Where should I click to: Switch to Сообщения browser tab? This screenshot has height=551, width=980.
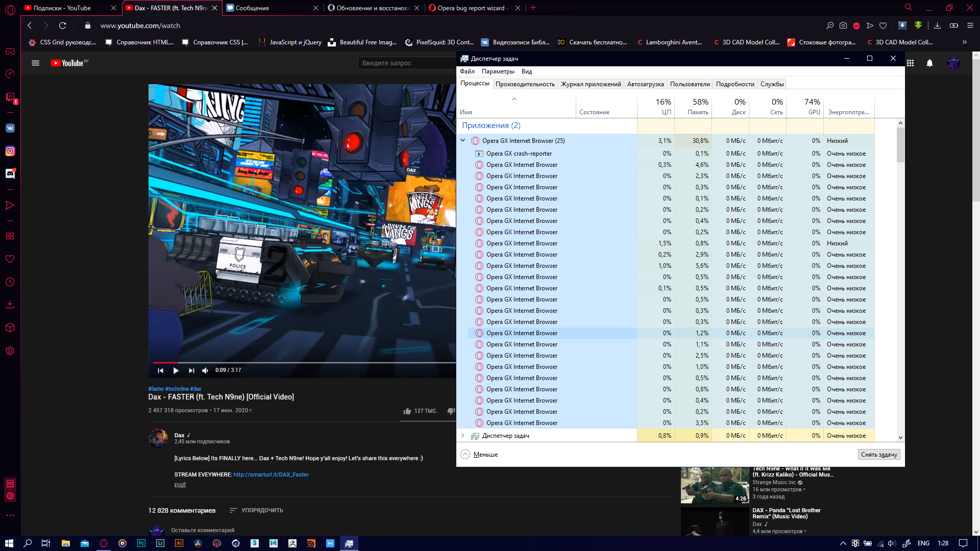(272, 8)
